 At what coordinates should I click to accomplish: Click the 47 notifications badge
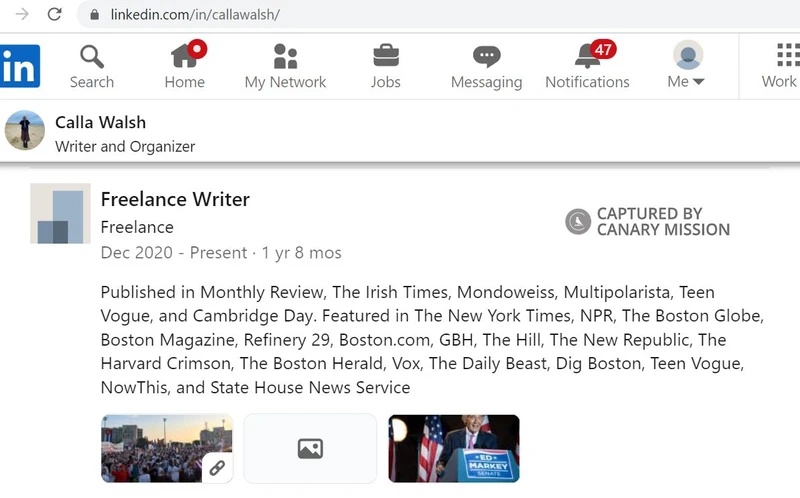point(603,49)
